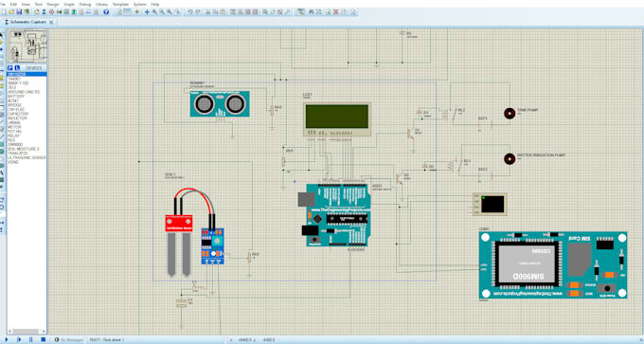Click the blue soil moisture amplifier module

[x=212, y=246]
